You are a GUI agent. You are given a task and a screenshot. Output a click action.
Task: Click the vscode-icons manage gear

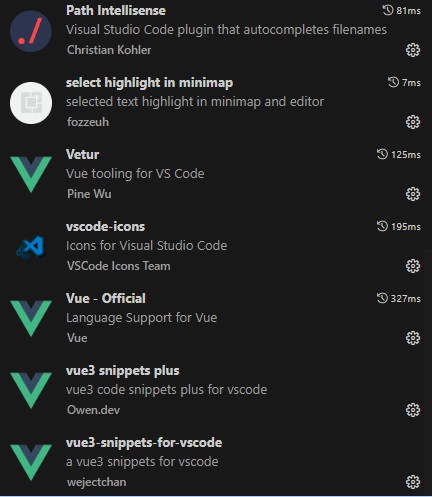[x=413, y=266]
